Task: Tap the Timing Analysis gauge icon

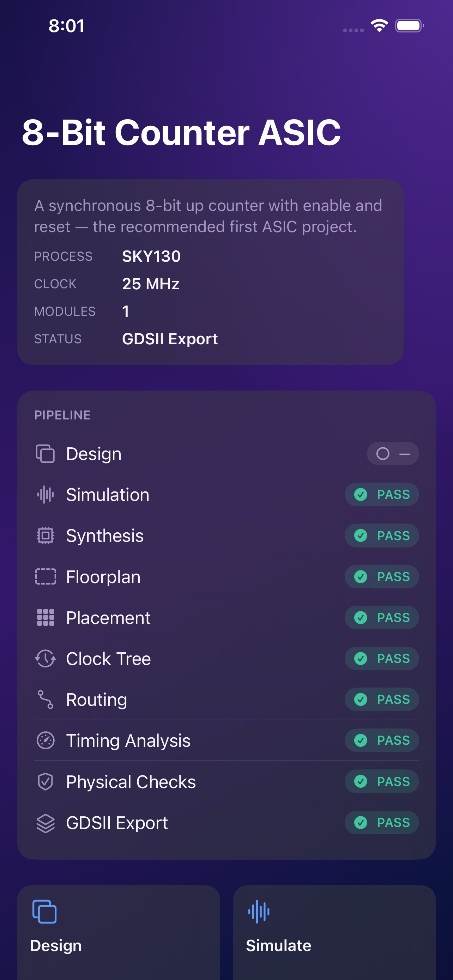Action: point(45,741)
